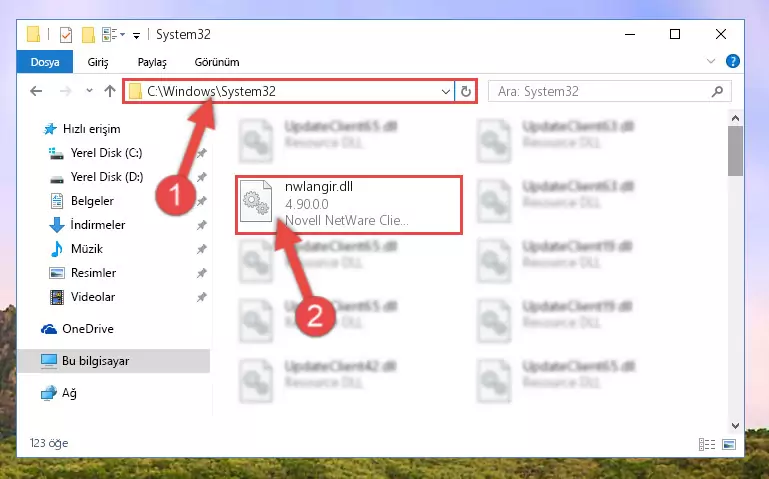
Task: Expand the address bar history dropdown
Action: pos(445,91)
